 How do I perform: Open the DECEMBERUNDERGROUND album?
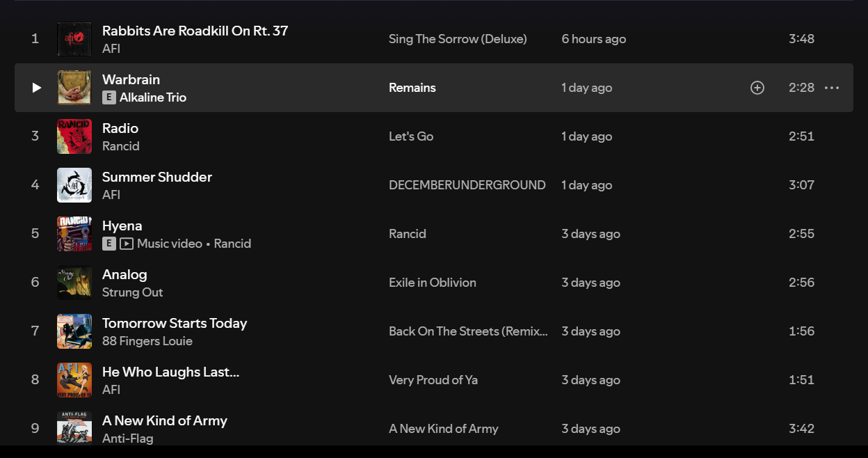[x=467, y=185]
